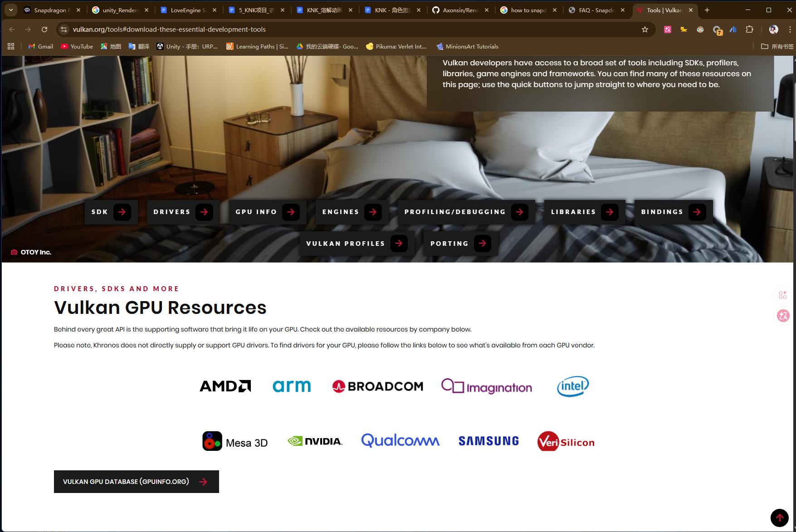Switch to the Snapdragon tab
This screenshot has width=796, height=532.
pyautogui.click(x=52, y=10)
